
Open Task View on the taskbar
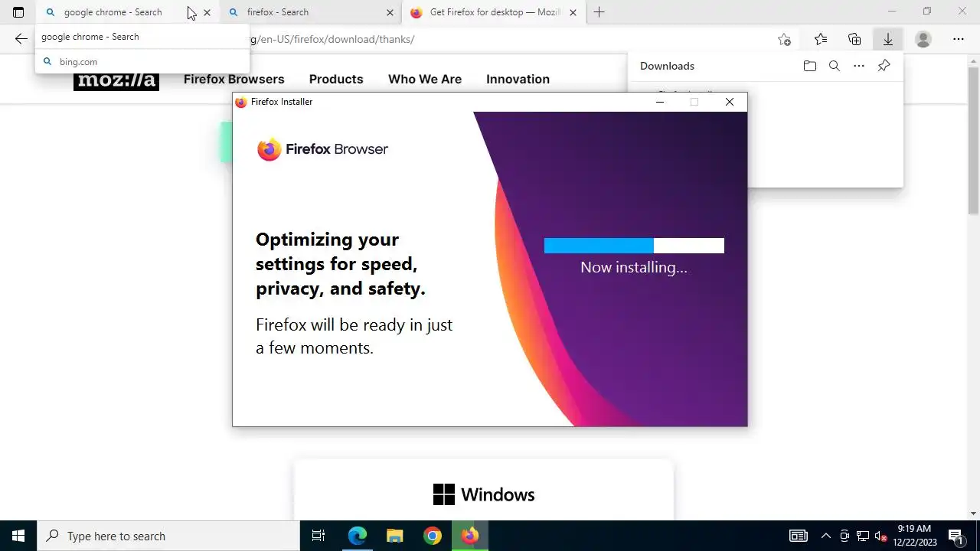pos(318,536)
